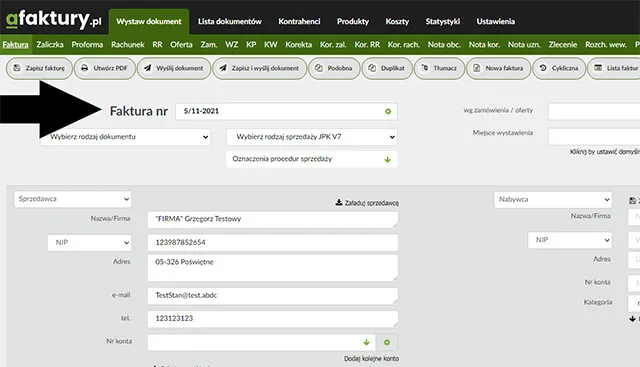Save the invoice with Zapisz fakturę
Viewport: 640px width, 367px height.
(x=39, y=68)
